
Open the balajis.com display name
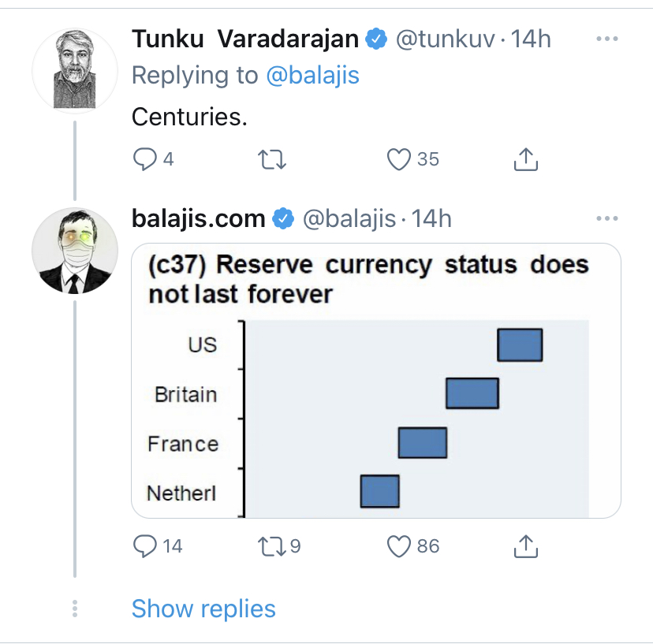point(199,218)
